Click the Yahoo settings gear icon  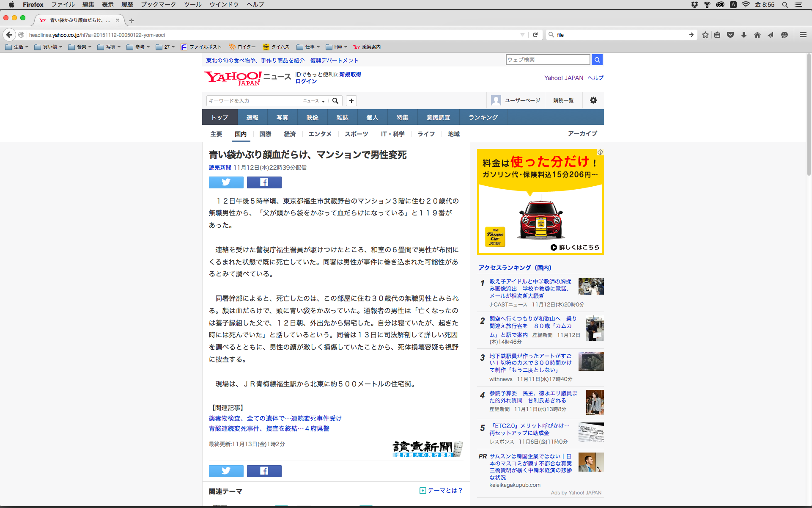point(593,100)
